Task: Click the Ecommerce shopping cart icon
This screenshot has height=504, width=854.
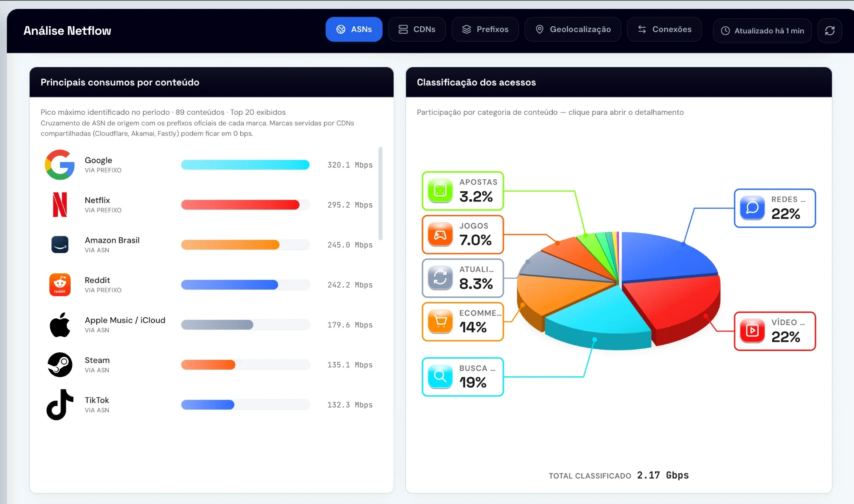Action: (440, 322)
